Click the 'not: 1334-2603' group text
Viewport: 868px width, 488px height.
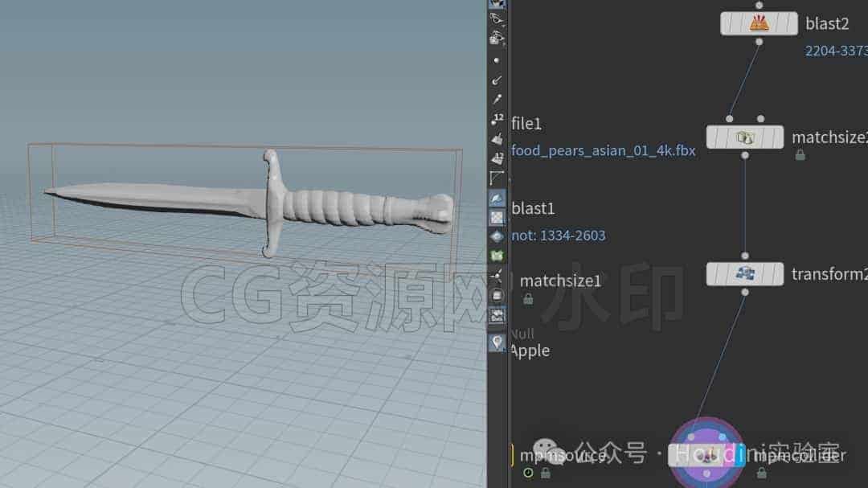[559, 236]
